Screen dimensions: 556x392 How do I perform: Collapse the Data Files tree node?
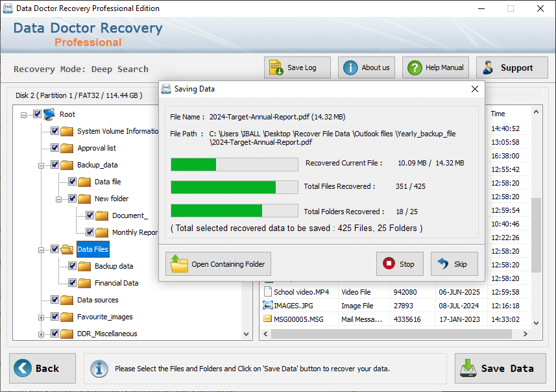(41, 250)
